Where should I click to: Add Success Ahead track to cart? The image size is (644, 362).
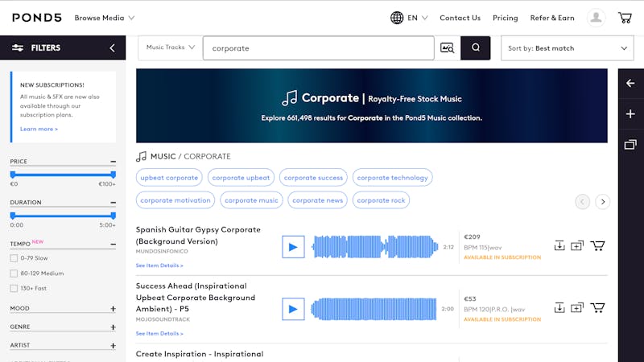(x=597, y=307)
